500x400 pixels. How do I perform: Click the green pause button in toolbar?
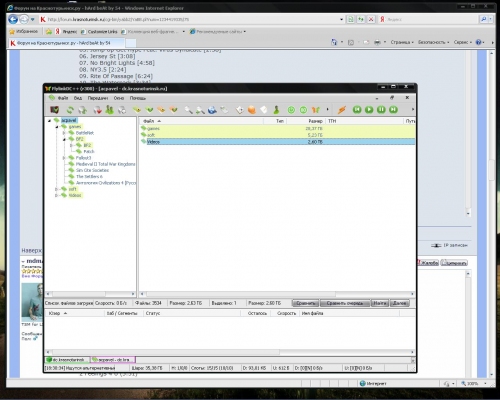pos(381,110)
